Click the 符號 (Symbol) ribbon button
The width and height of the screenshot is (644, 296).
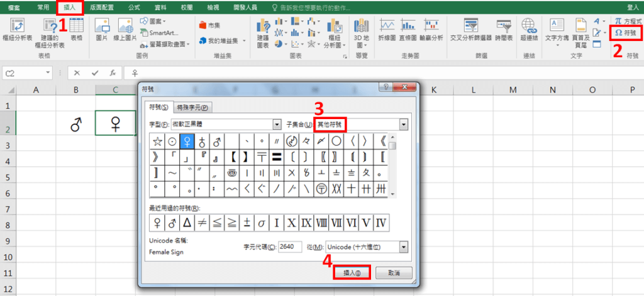[626, 32]
